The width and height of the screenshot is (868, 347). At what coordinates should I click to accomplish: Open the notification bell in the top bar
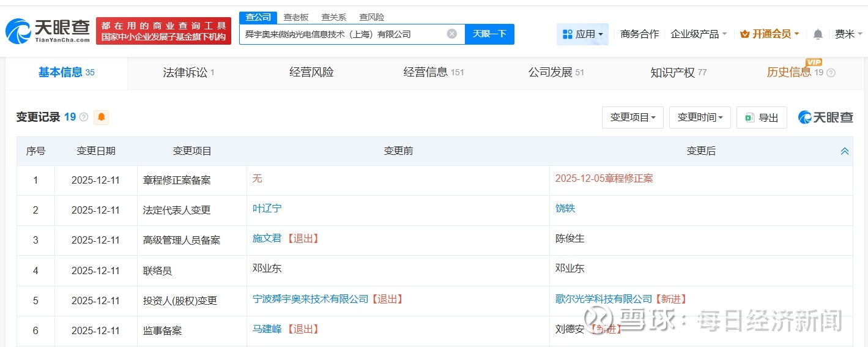818,34
